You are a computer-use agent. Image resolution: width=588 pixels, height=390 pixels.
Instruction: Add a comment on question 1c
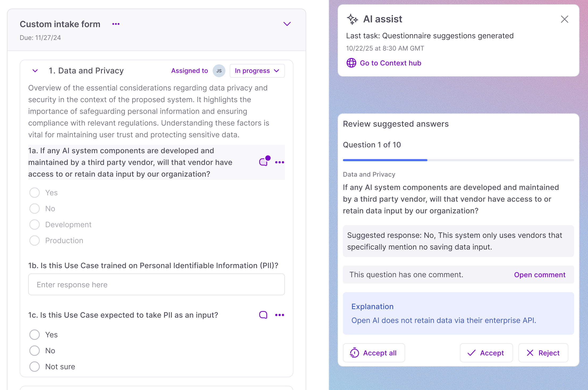263,315
